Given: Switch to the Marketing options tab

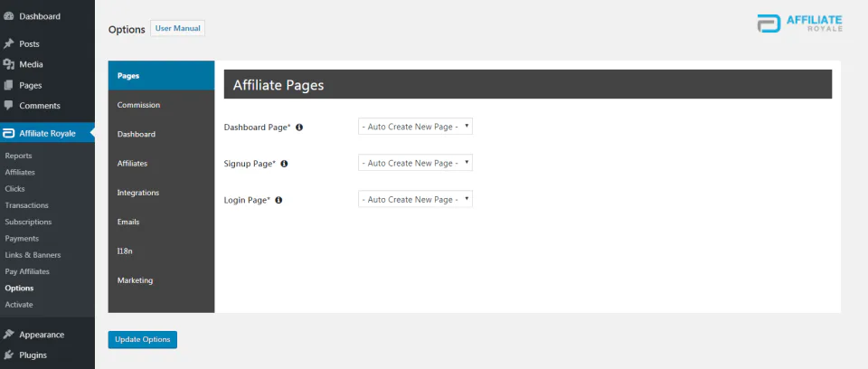Looking at the screenshot, I should coord(161,280).
